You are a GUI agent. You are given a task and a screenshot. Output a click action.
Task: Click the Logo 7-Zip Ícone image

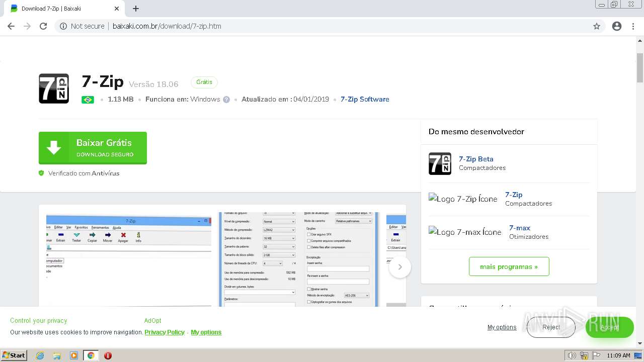point(463,199)
